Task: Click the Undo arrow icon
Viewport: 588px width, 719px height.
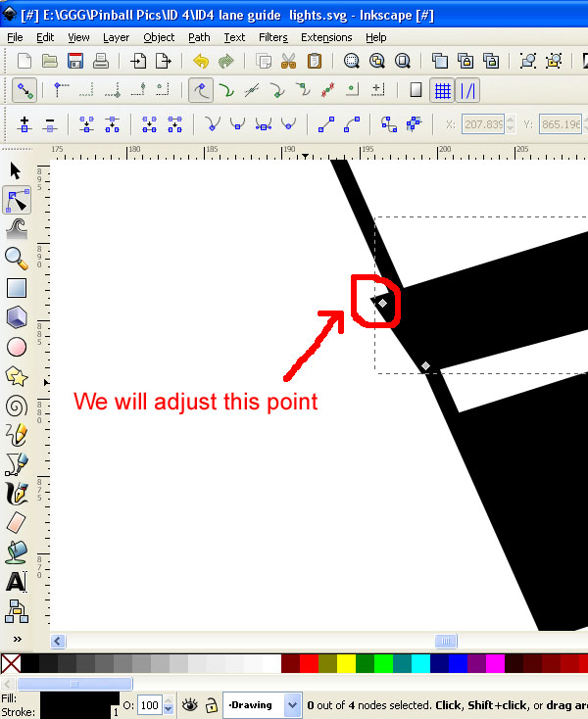Action: 201,62
